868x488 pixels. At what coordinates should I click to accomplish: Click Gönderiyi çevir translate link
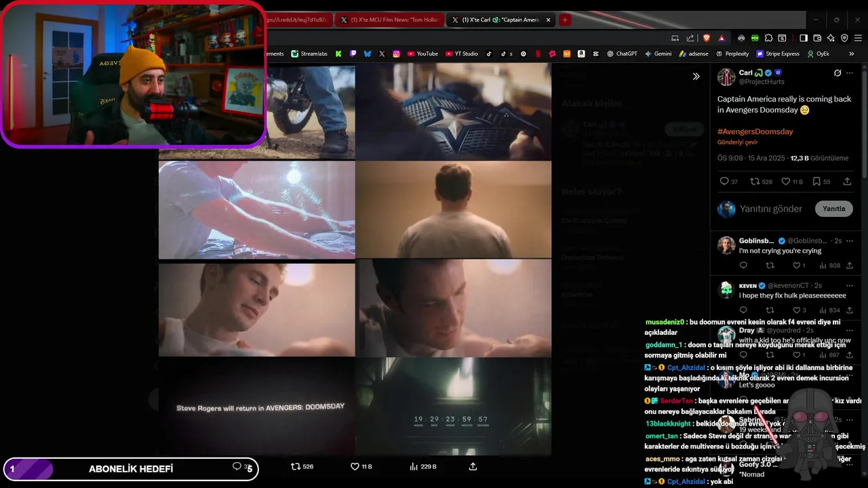point(738,142)
